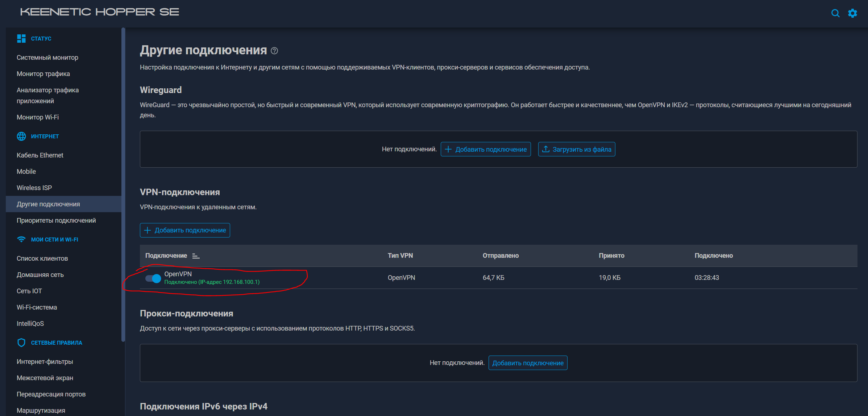Screen dimensions: 868x416
Task: Click the Статус dashboard icon
Action: point(21,38)
